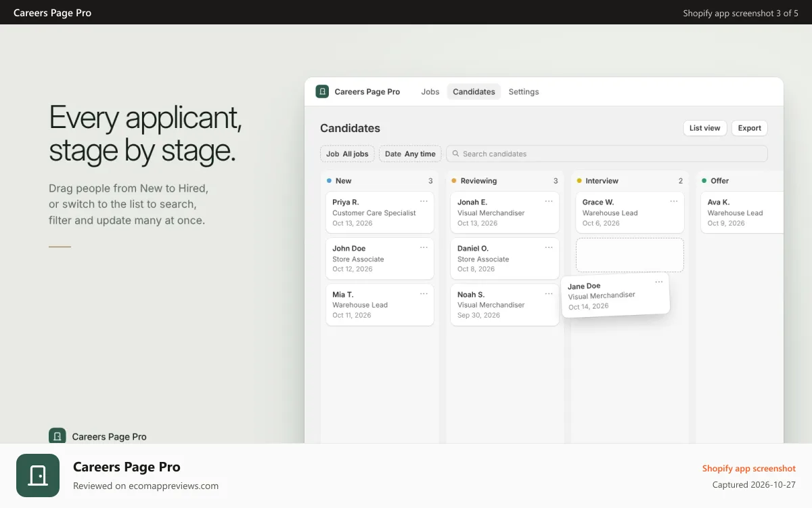Viewport: 812px width, 508px height.
Task: Open the more options menu on Daniel O. card
Action: 549,247
